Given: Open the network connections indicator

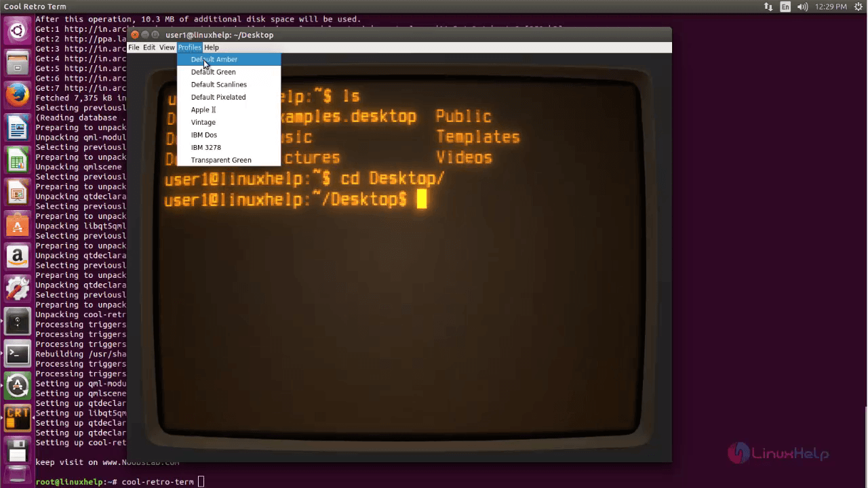Looking at the screenshot, I should pos(768,7).
